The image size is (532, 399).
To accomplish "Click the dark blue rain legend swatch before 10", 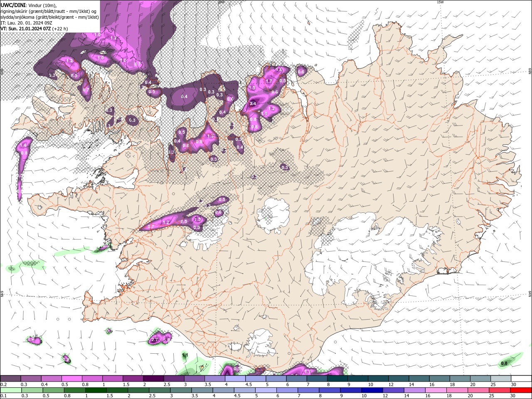I will point(372,390).
